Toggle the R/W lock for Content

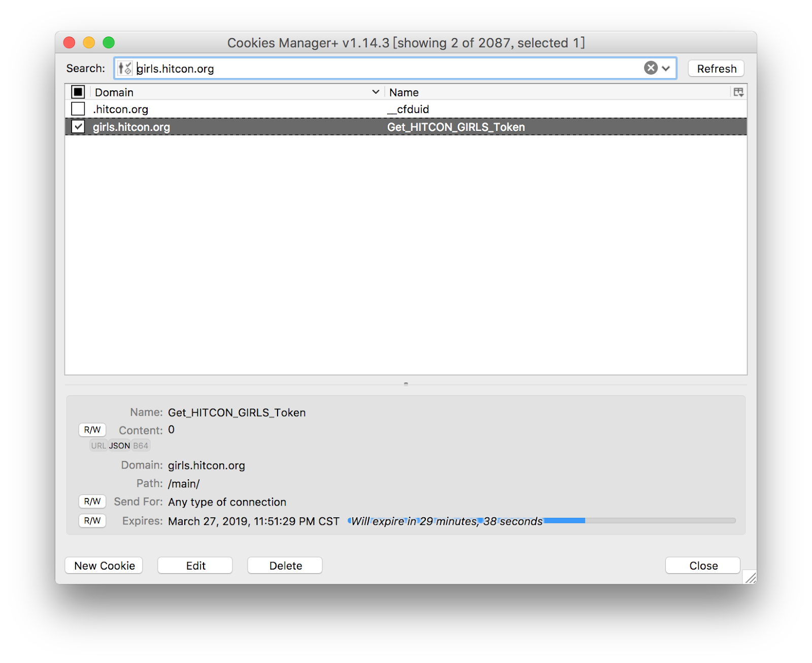92,430
